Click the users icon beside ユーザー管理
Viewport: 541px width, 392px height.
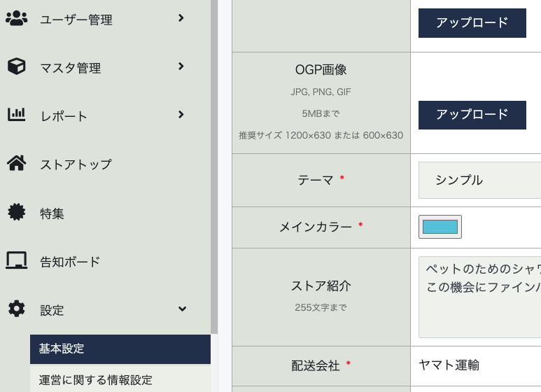coord(16,19)
